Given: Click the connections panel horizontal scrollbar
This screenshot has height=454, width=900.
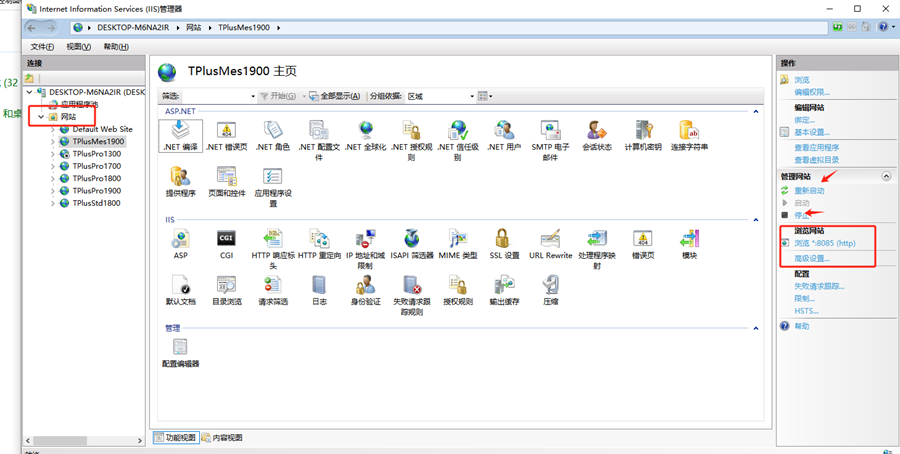Looking at the screenshot, I should 84,440.
